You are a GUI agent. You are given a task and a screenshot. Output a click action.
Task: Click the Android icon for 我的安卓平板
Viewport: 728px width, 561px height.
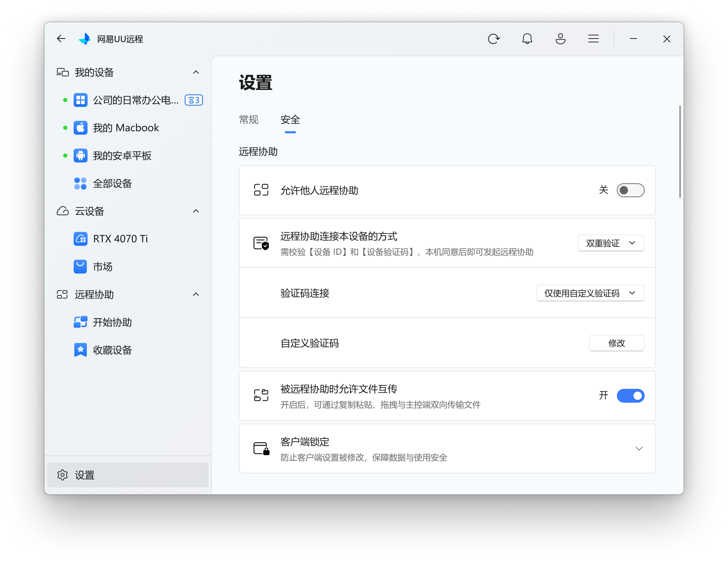click(x=81, y=156)
